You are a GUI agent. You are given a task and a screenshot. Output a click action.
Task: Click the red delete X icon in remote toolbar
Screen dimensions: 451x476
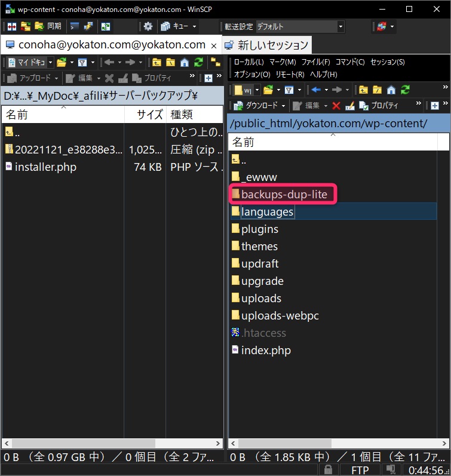[x=336, y=106]
